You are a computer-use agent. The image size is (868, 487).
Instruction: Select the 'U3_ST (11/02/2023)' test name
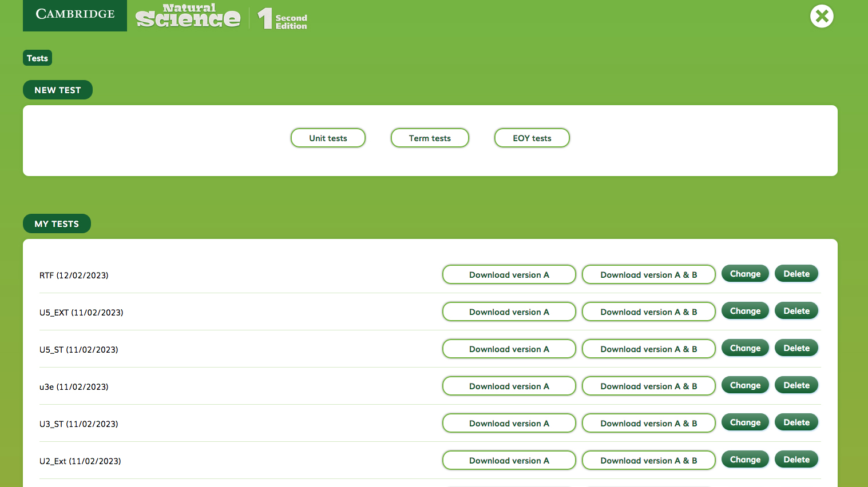pos(79,424)
